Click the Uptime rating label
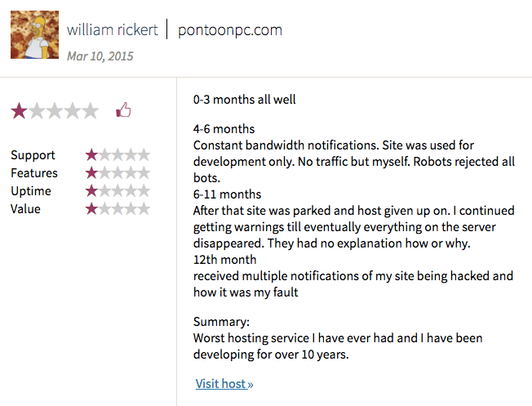This screenshot has height=406, width=532. coord(30,191)
